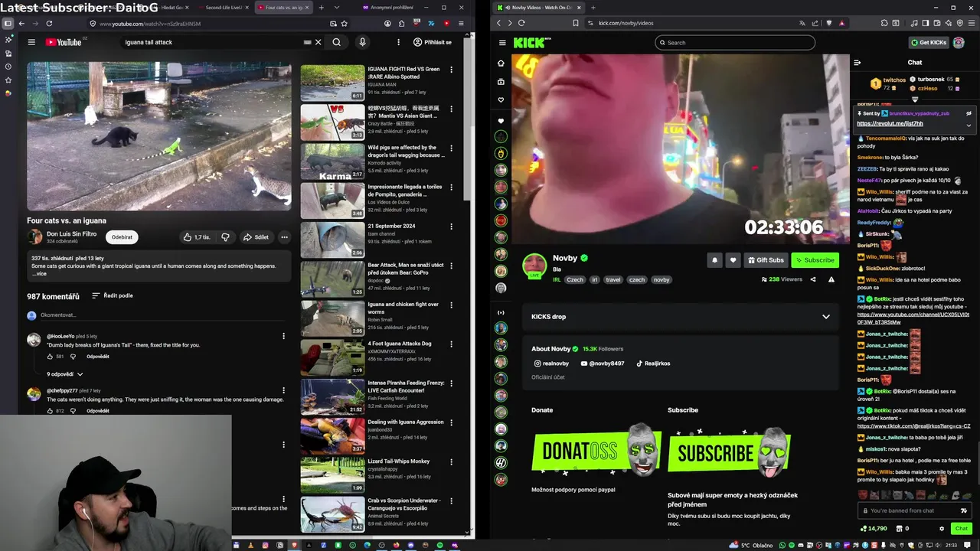The width and height of the screenshot is (980, 551).
Task: Open tab list dropdown in left browser
Action: tap(336, 8)
